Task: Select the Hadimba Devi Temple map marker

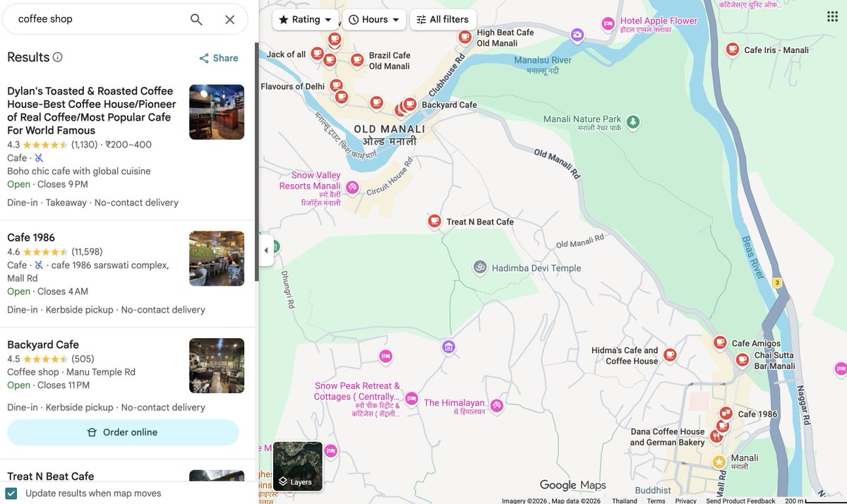Action: (480, 268)
